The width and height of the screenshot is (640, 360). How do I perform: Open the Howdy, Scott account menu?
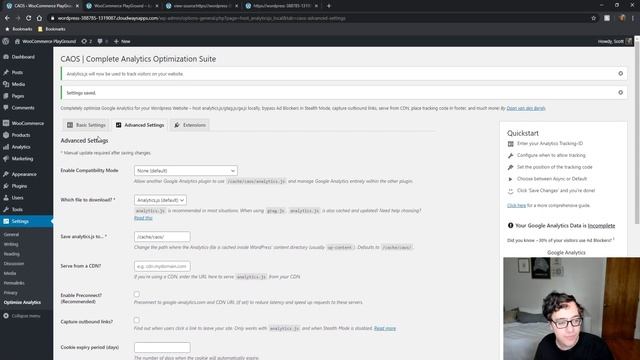(x=614, y=41)
